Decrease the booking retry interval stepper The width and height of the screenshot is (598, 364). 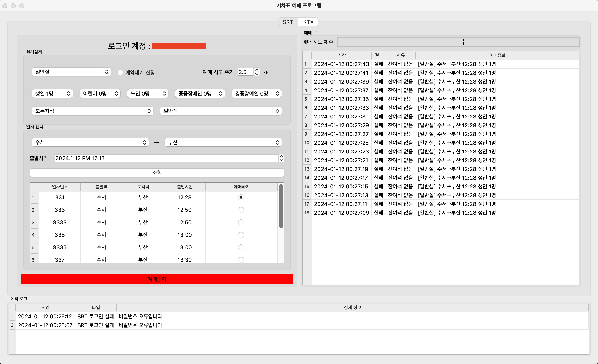257,74
